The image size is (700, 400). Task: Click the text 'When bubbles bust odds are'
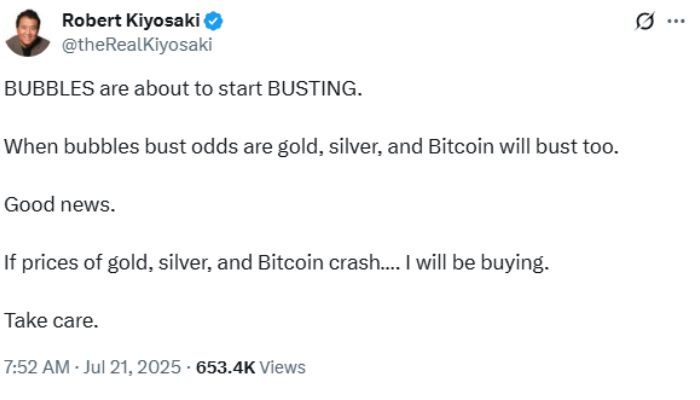(x=111, y=146)
